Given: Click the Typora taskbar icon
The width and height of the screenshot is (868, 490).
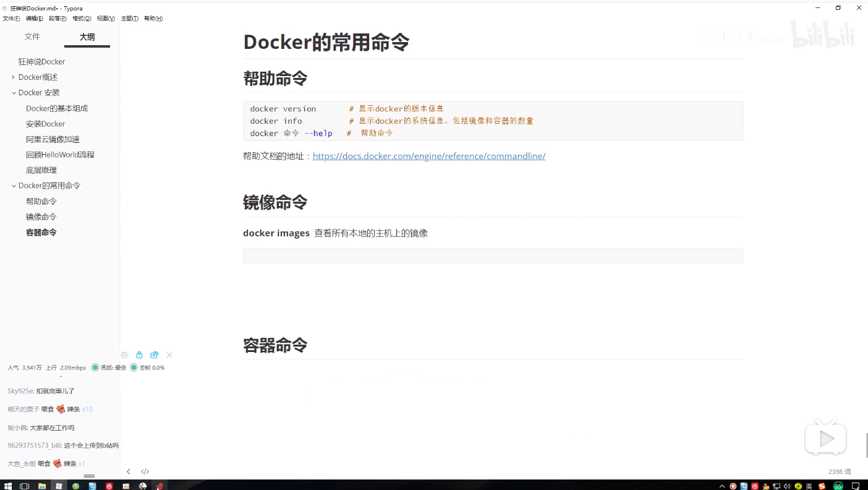Looking at the screenshot, I should (x=59, y=486).
